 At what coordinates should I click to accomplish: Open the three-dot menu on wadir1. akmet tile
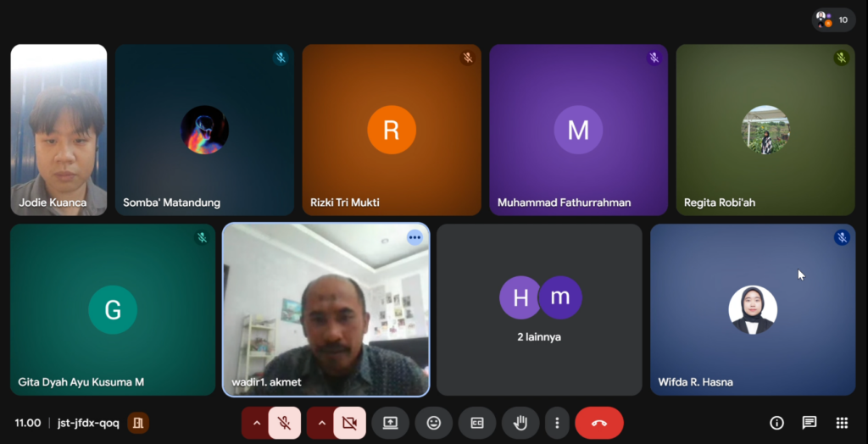(415, 237)
